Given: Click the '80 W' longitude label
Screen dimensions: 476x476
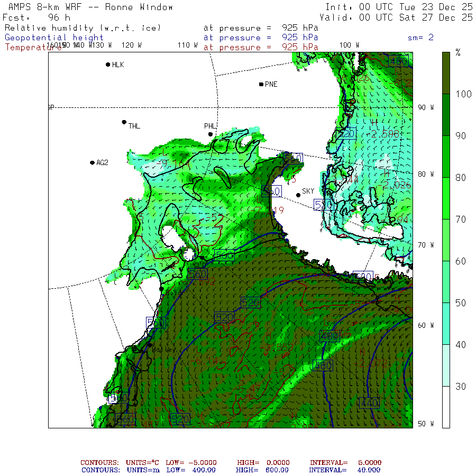Looking at the screenshot, I should [x=426, y=174].
